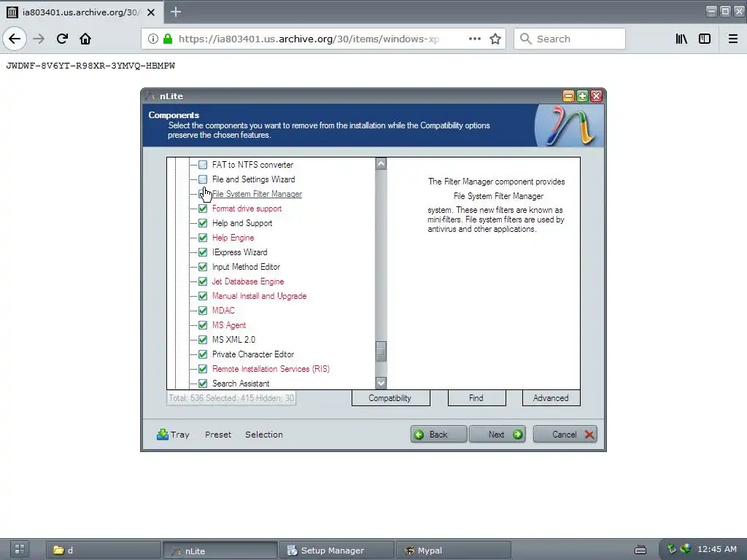Click the green tray icon beside the globe
The width and height of the screenshot is (747, 560).
click(672, 549)
